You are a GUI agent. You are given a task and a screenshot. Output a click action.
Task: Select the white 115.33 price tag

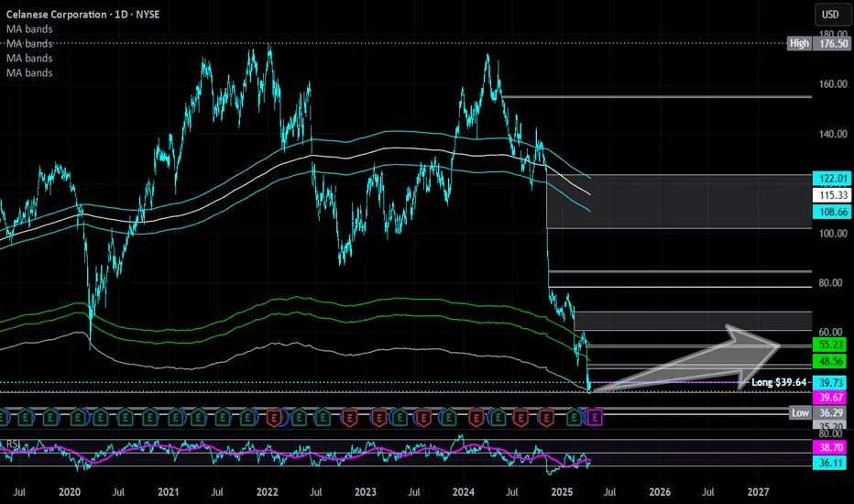(x=832, y=195)
